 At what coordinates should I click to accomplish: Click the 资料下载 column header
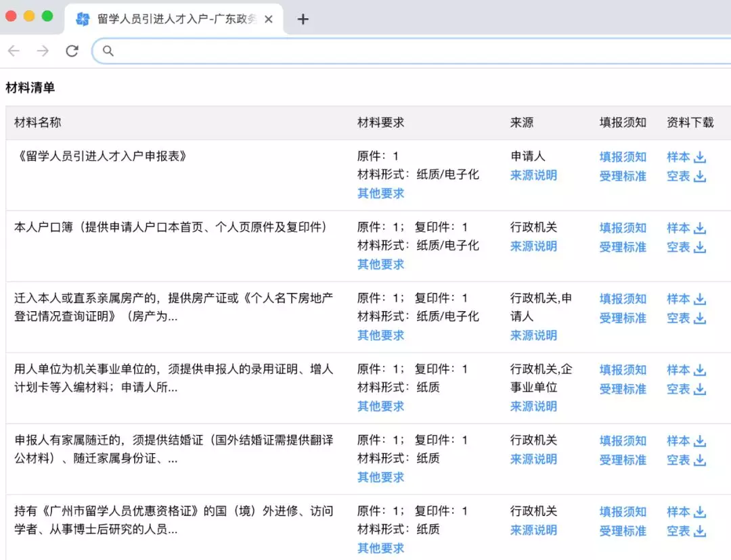click(x=690, y=122)
